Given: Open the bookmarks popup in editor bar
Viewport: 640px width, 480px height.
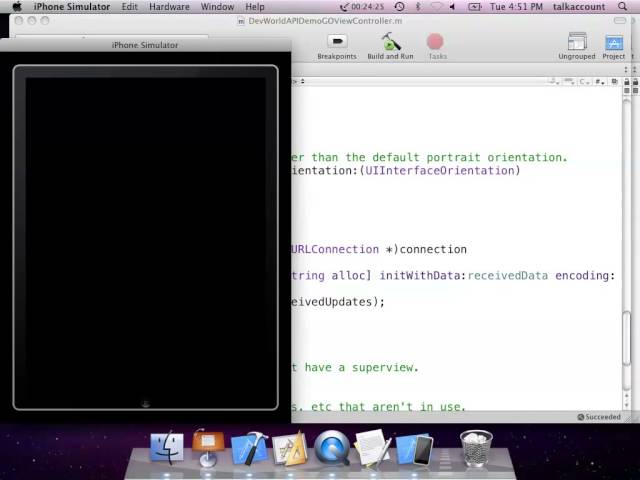Looking at the screenshot, I should coord(554,82).
